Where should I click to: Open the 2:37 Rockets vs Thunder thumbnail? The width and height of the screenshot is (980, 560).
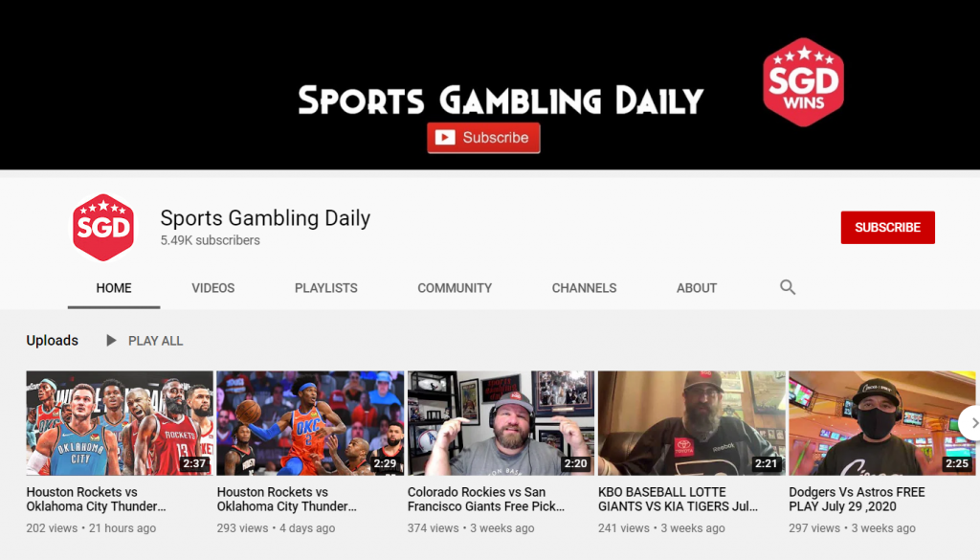pos(120,423)
